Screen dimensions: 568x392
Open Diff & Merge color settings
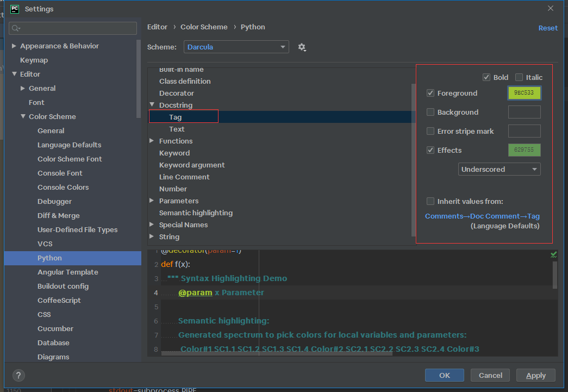click(58, 215)
